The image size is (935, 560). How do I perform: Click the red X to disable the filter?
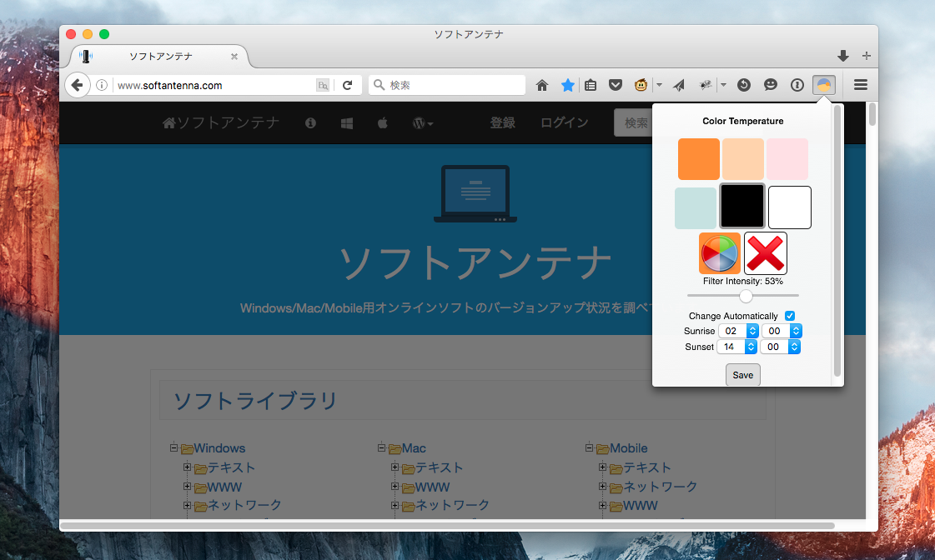(766, 253)
